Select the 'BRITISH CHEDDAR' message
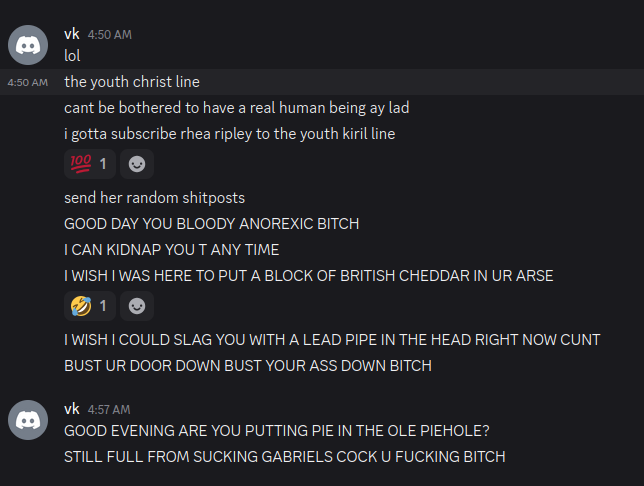644x486 pixels. [x=309, y=276]
